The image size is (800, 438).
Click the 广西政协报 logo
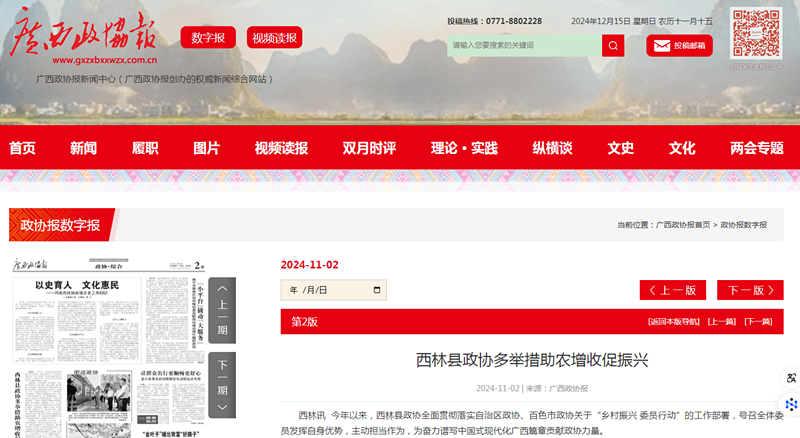(84, 32)
